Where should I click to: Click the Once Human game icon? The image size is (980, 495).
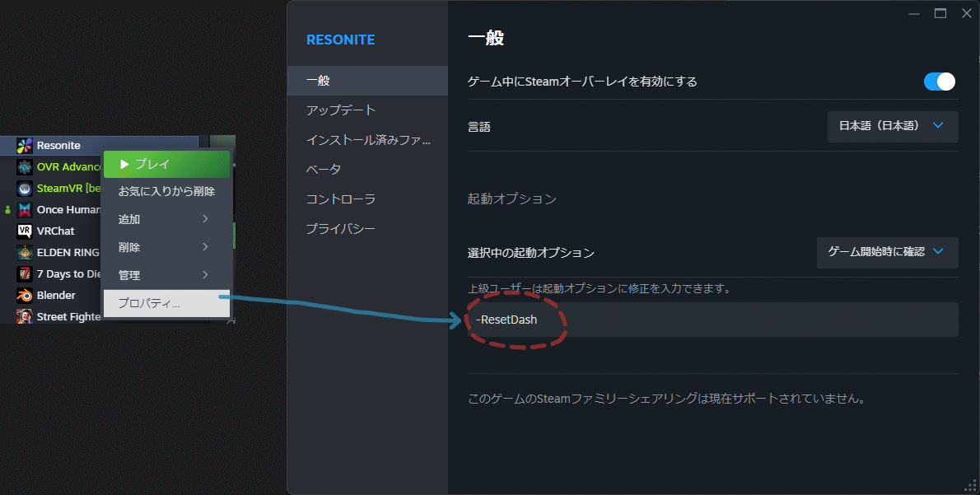click(x=25, y=209)
